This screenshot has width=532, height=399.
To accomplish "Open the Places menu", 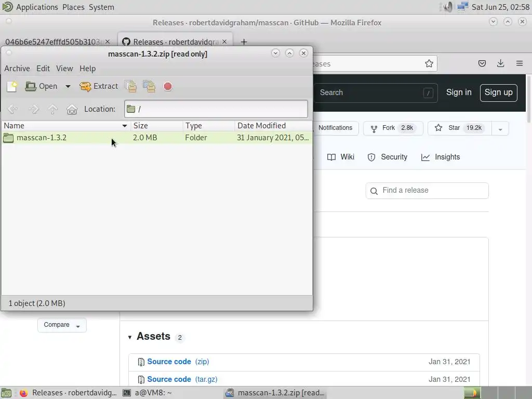I will pos(73,7).
